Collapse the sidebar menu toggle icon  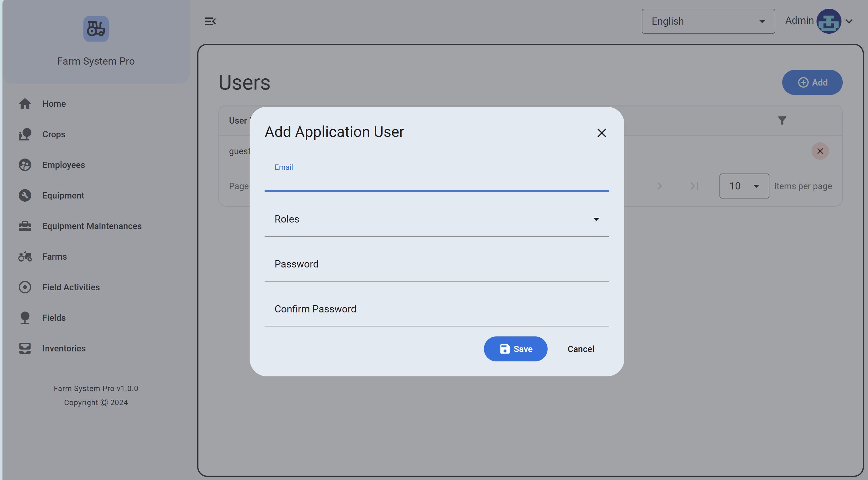[x=210, y=21]
